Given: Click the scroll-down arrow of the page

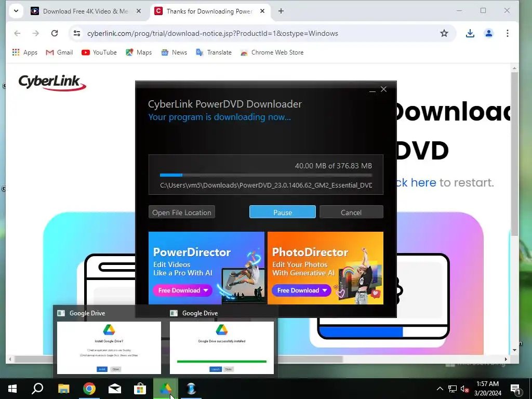Looking at the screenshot, I should [x=515, y=350].
